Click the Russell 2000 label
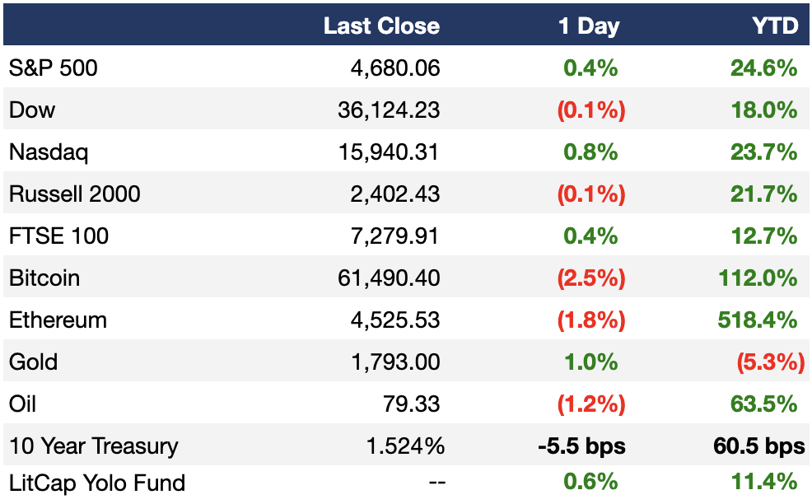The height and width of the screenshot is (504, 812). [x=75, y=194]
